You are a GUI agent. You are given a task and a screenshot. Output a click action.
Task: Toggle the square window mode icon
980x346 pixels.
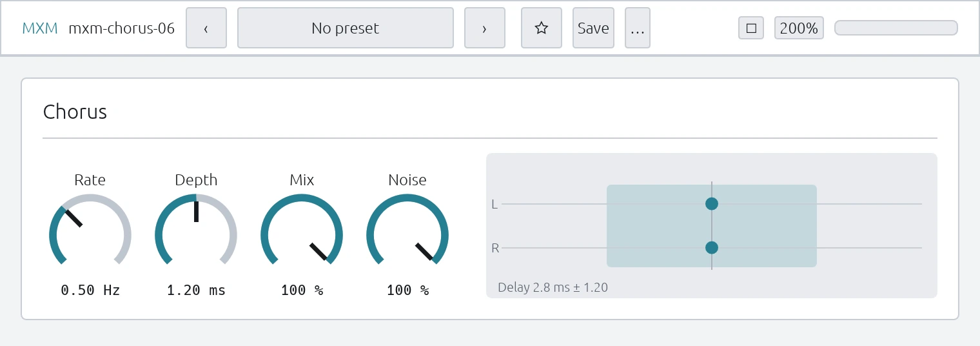pyautogui.click(x=751, y=28)
